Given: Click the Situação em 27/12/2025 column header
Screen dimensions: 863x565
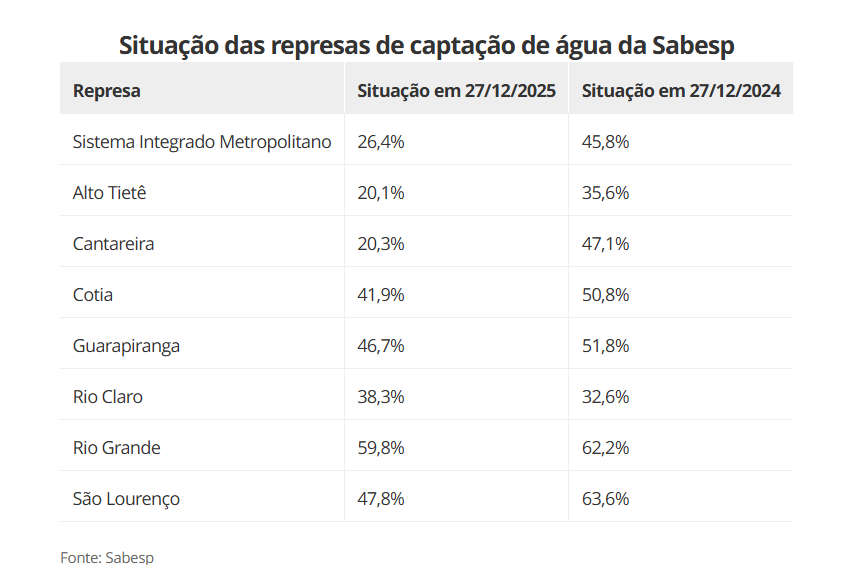Looking at the screenshot, I should (456, 91).
